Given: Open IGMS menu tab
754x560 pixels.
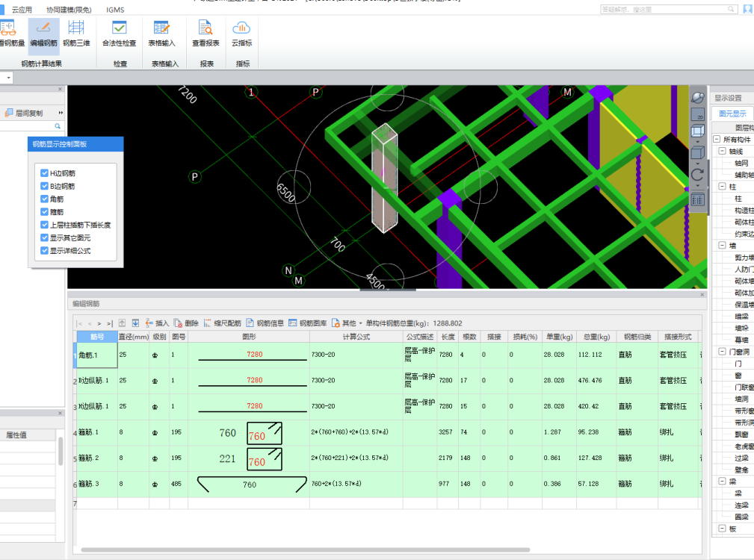Looking at the screenshot, I should pyautogui.click(x=115, y=10).
